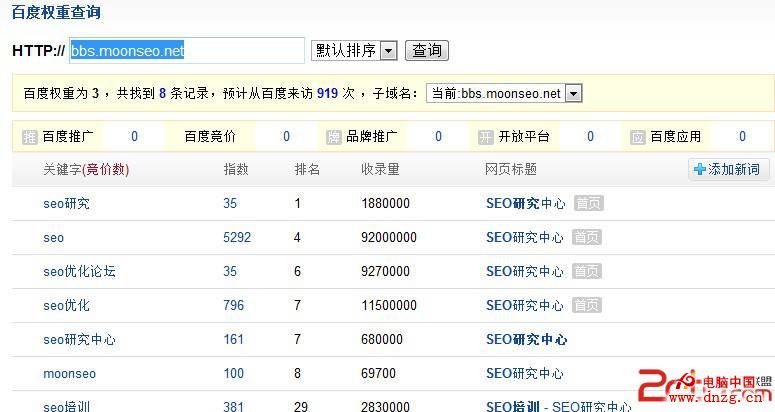The width and height of the screenshot is (775, 412).
Task: Click the 919 estimated visits number
Action: (x=328, y=93)
